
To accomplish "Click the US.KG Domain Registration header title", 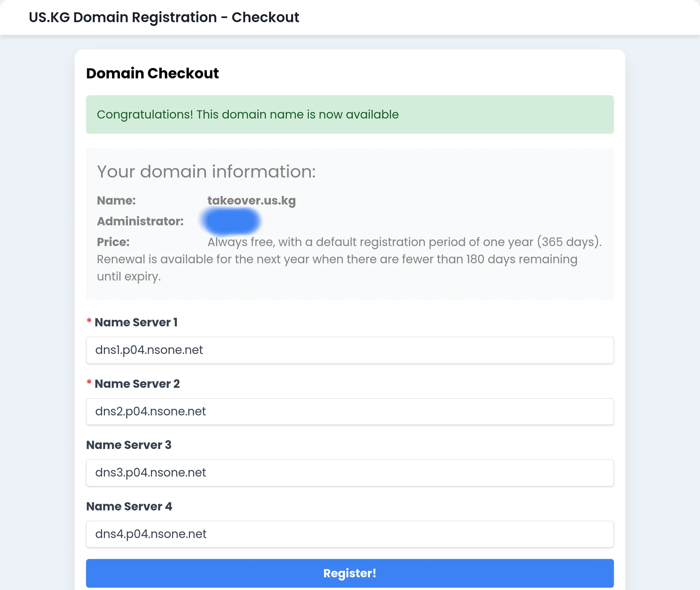I will 164,17.
